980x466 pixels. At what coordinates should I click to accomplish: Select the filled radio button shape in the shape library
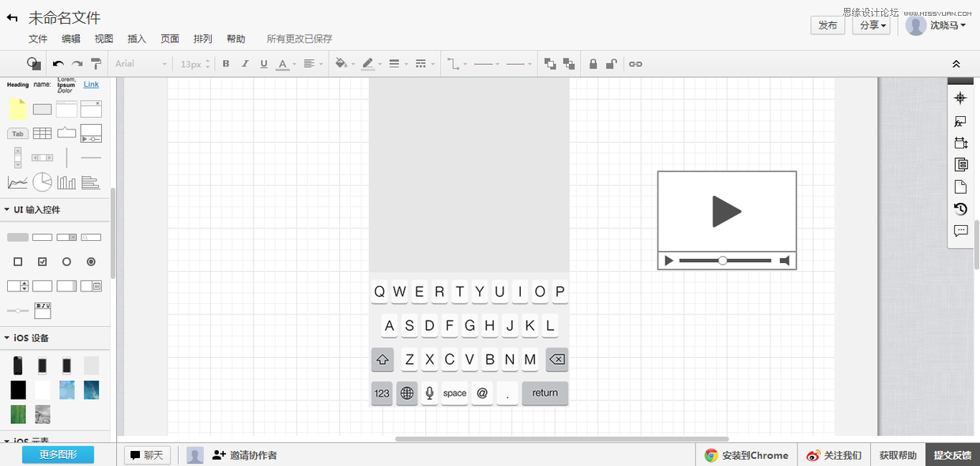click(91, 261)
